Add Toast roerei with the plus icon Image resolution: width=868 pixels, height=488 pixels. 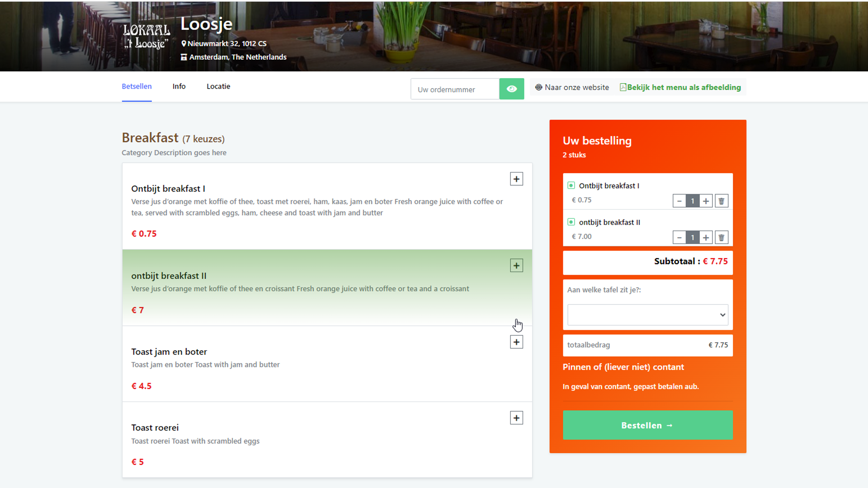[x=516, y=418]
